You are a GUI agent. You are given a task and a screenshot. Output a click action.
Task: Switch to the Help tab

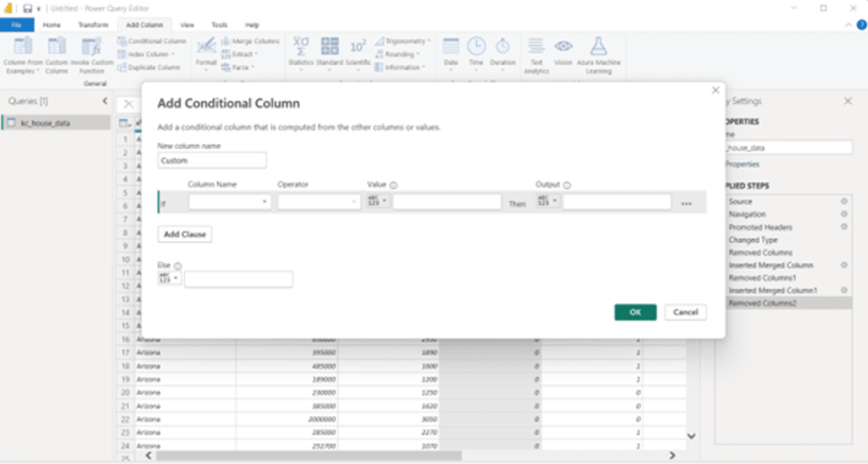(252, 25)
